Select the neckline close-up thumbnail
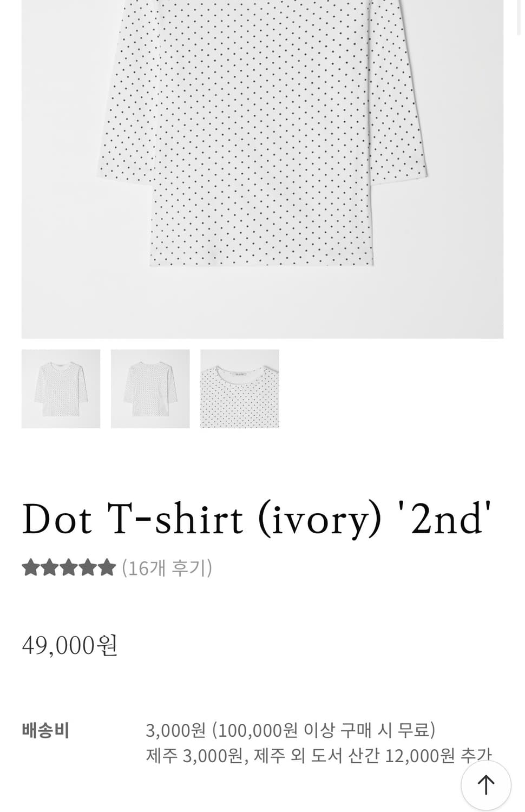The width and height of the screenshot is (525, 812). 240,389
